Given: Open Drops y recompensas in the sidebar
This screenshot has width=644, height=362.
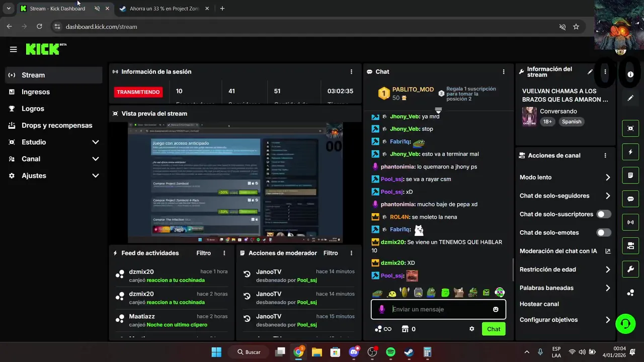Looking at the screenshot, I should tap(53, 125).
